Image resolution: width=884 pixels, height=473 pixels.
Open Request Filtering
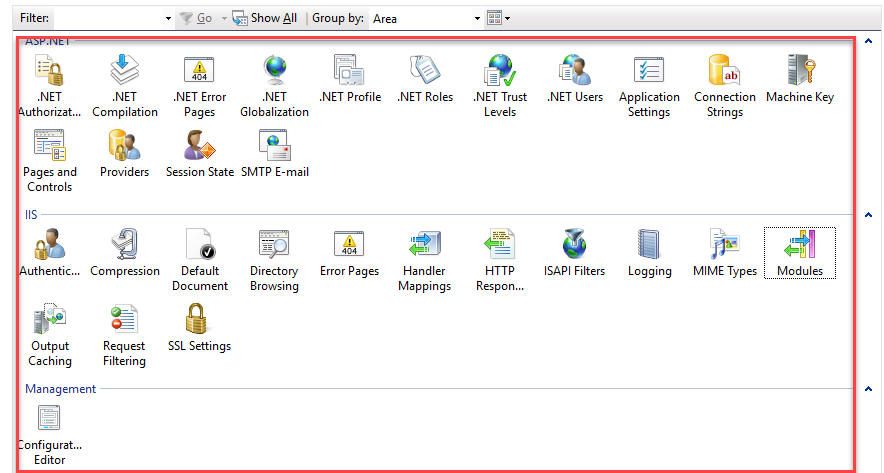(x=124, y=335)
